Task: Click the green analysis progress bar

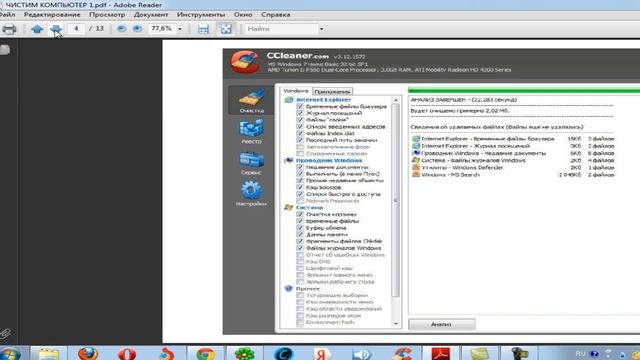Action: (x=524, y=90)
